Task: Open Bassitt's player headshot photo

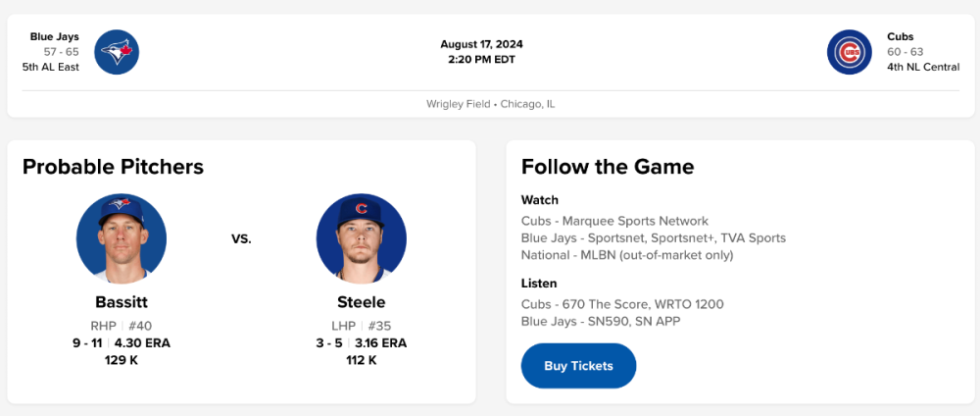Action: (122, 238)
